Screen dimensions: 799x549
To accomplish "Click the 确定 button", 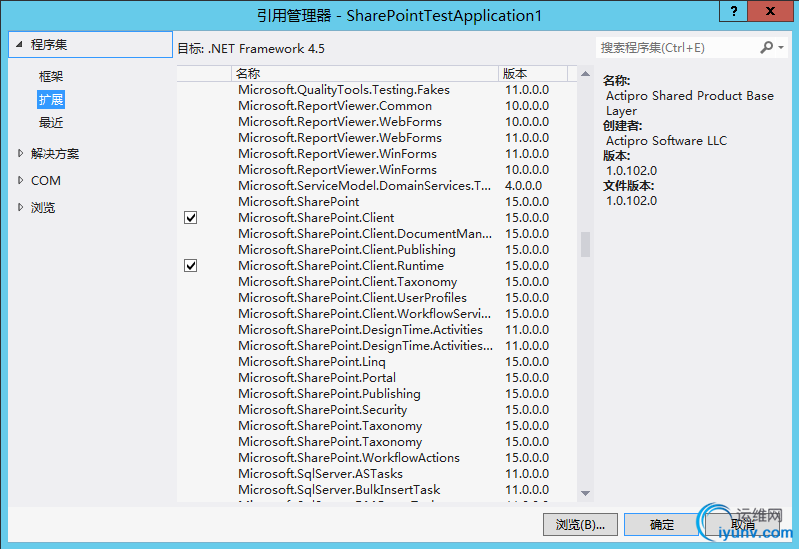I will click(x=661, y=525).
